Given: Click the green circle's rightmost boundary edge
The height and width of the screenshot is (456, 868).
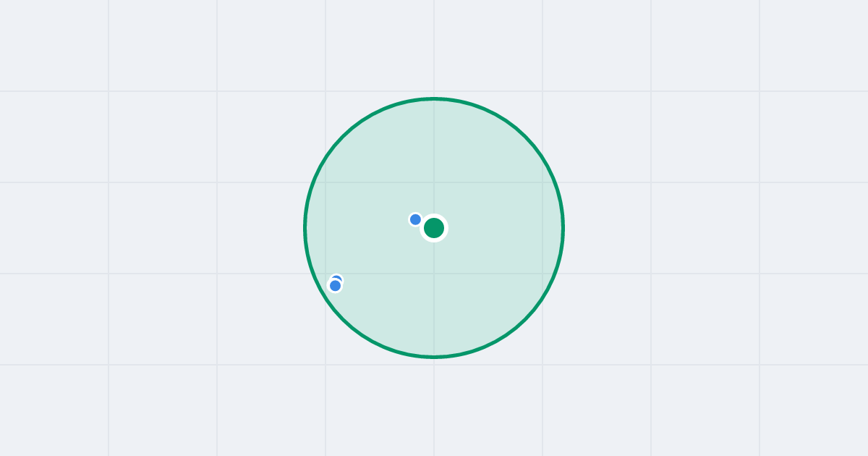Looking at the screenshot, I should (x=563, y=228).
